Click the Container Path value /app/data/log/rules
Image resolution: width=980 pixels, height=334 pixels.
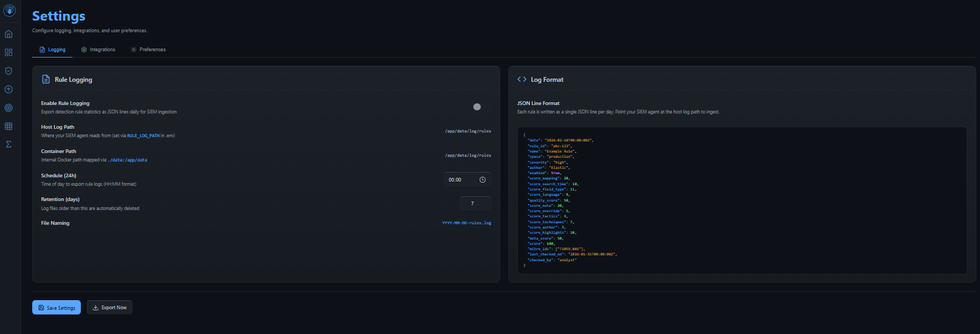point(468,156)
